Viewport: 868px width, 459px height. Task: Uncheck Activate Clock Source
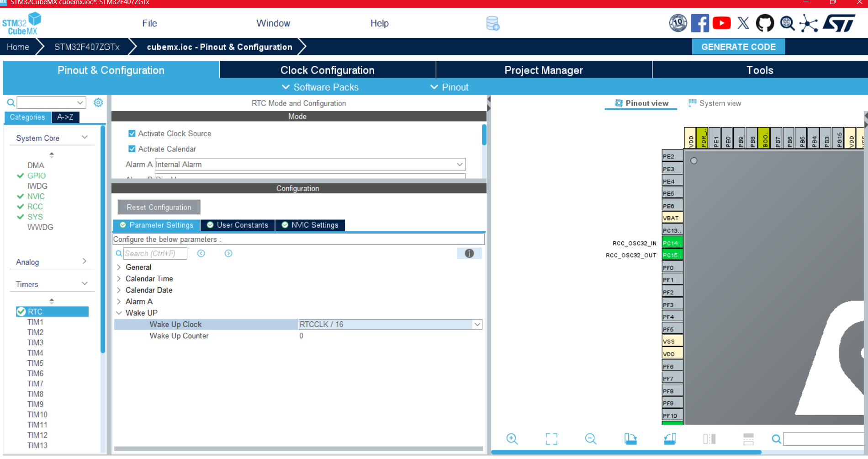pos(132,133)
